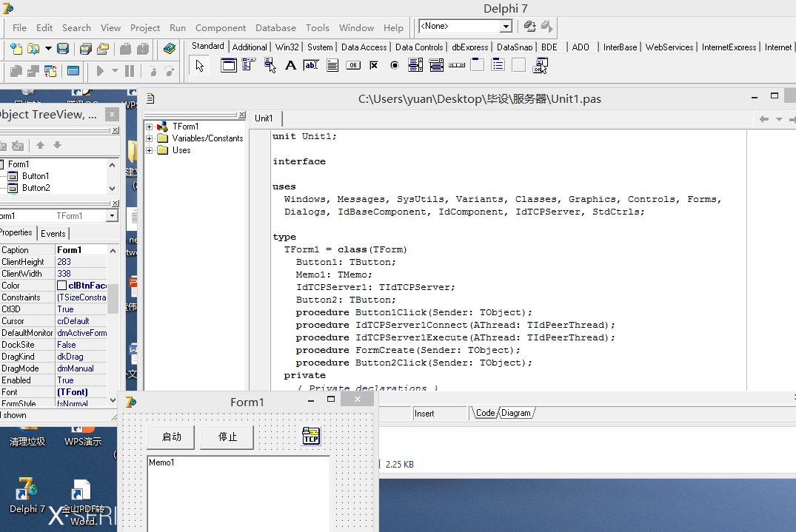Select the RadioButton palette component
This screenshot has height=532, width=796.
[x=395, y=66]
